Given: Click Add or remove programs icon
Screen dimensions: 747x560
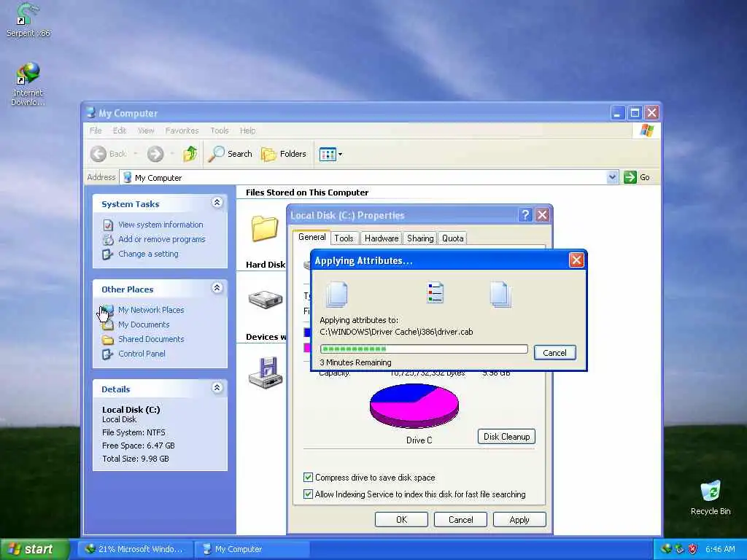Looking at the screenshot, I should pyautogui.click(x=108, y=239).
